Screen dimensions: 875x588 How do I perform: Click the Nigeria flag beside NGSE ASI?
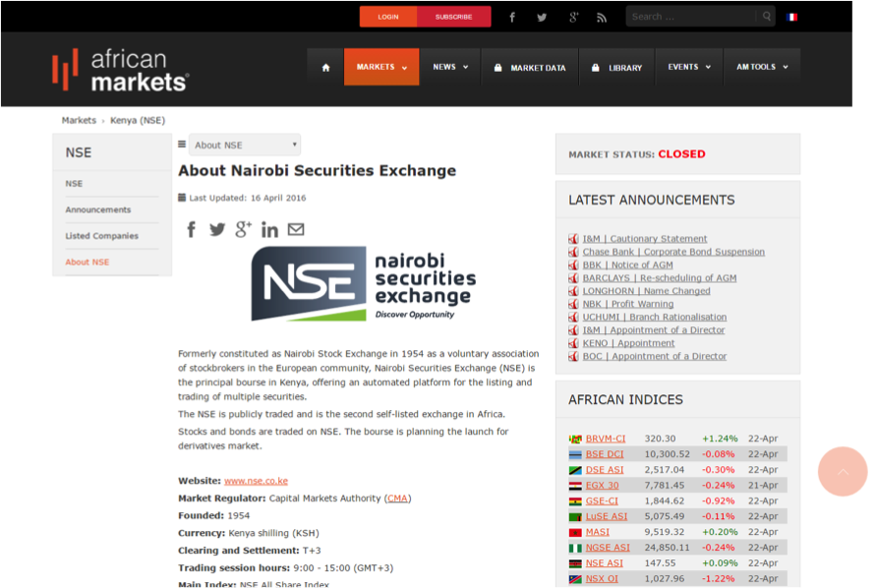[x=575, y=549]
